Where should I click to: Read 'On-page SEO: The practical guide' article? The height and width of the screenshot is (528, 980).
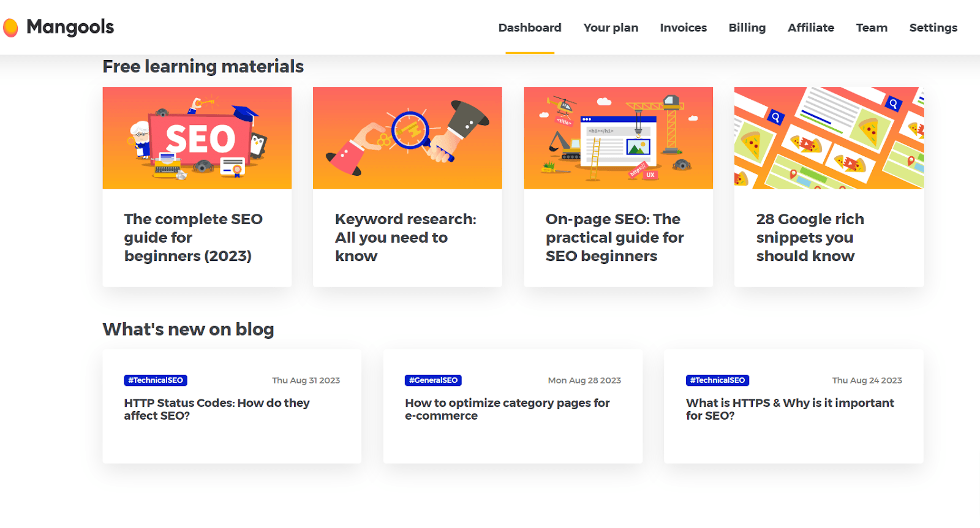tap(614, 237)
